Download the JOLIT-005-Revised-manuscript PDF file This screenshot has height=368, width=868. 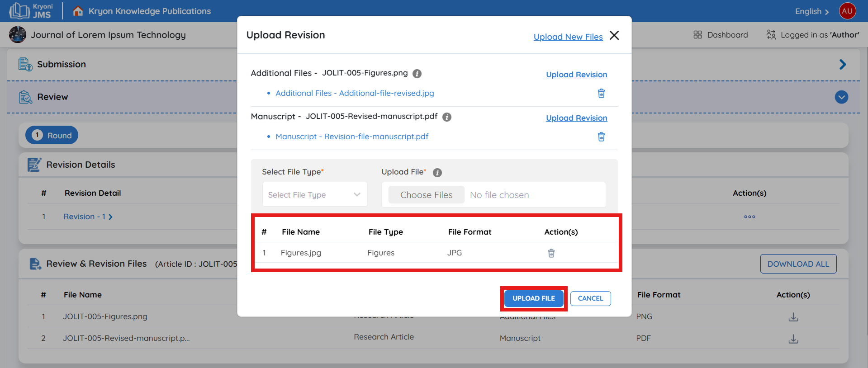point(793,339)
